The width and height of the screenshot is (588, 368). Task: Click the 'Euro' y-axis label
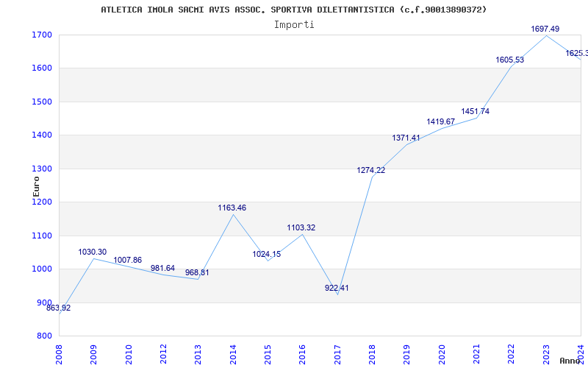(x=36, y=186)
